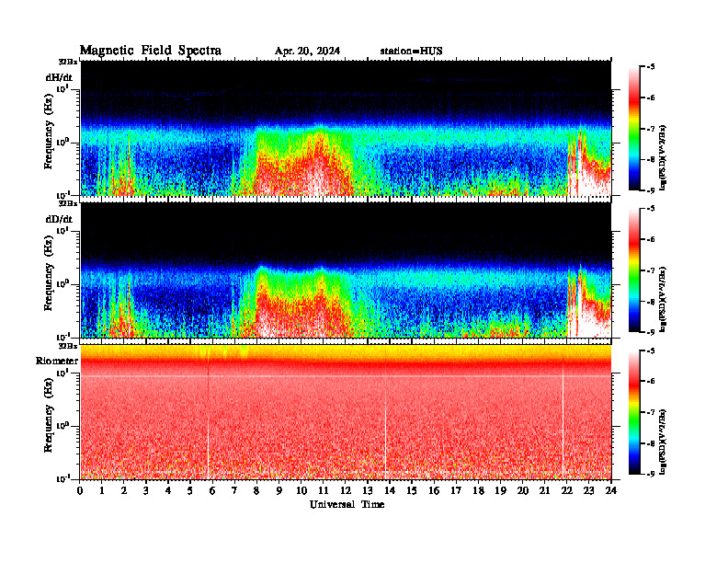Click hour "14" on the Universal Time axis
Image resolution: width=728 pixels, height=563 pixels.
(x=390, y=490)
